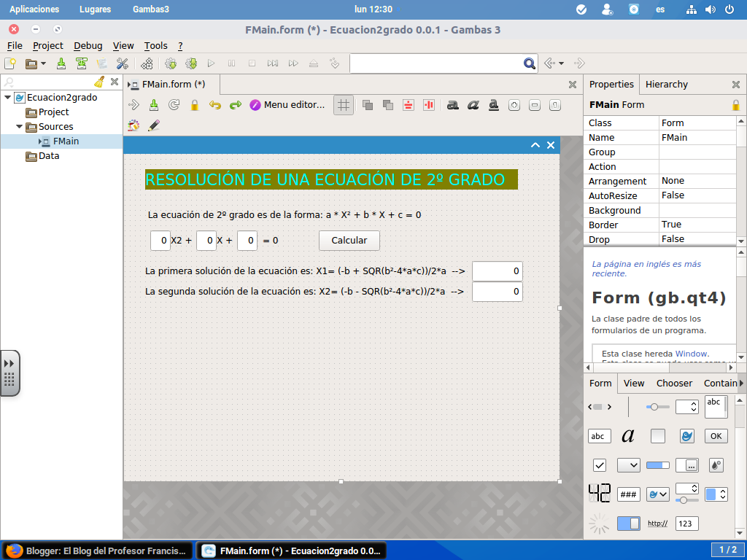Run the project with the play icon
This screenshot has width=747, height=560.
pos(212,63)
